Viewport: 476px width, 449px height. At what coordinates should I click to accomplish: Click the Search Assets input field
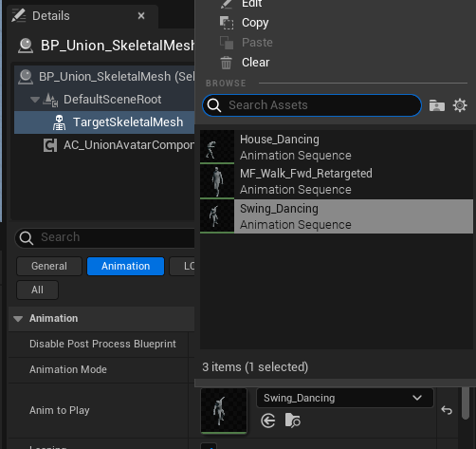click(312, 105)
